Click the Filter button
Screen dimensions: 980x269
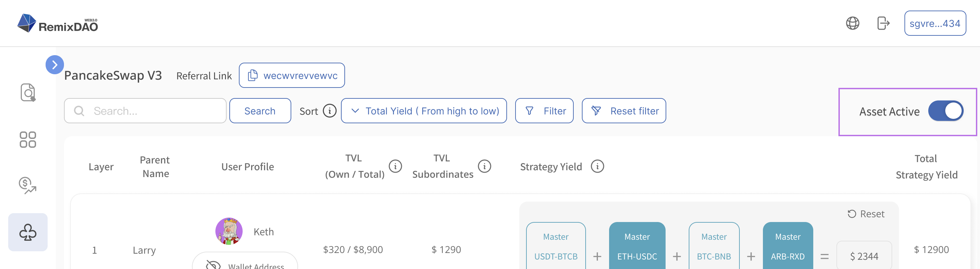click(x=544, y=111)
